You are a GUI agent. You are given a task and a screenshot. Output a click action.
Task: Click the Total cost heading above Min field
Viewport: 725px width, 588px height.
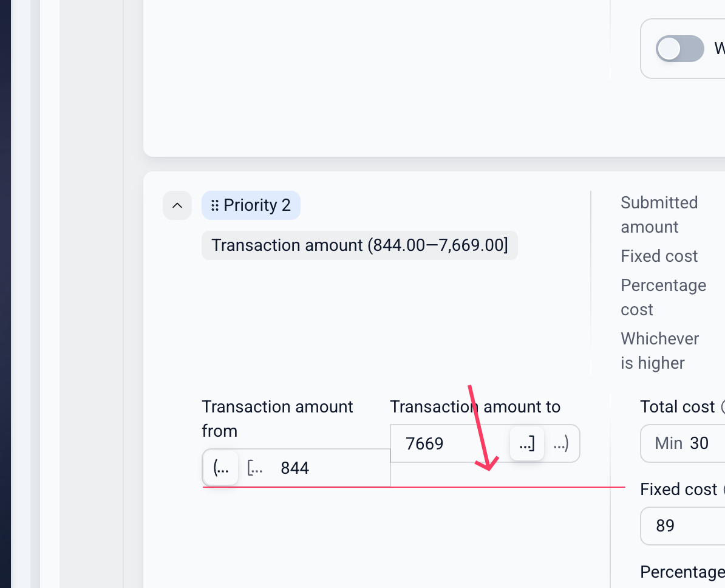point(678,406)
